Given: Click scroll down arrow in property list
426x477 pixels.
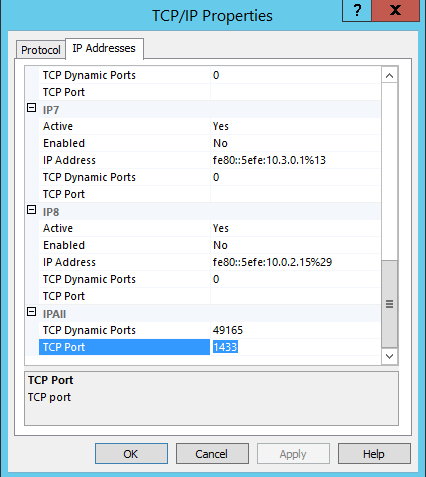Looking at the screenshot, I should (x=389, y=356).
